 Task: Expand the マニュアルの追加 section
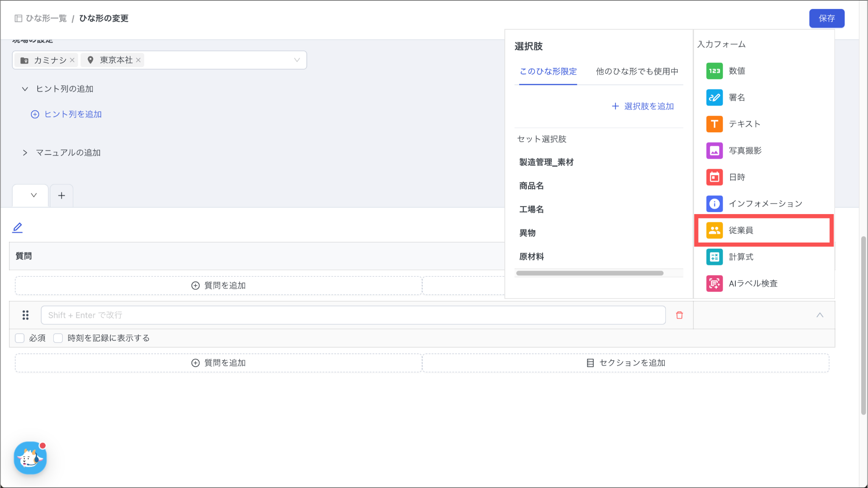[25, 153]
